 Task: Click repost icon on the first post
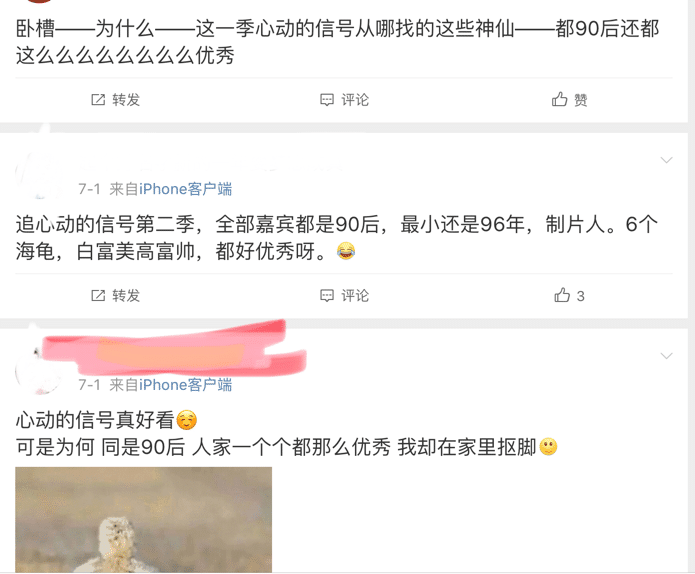pos(98,100)
